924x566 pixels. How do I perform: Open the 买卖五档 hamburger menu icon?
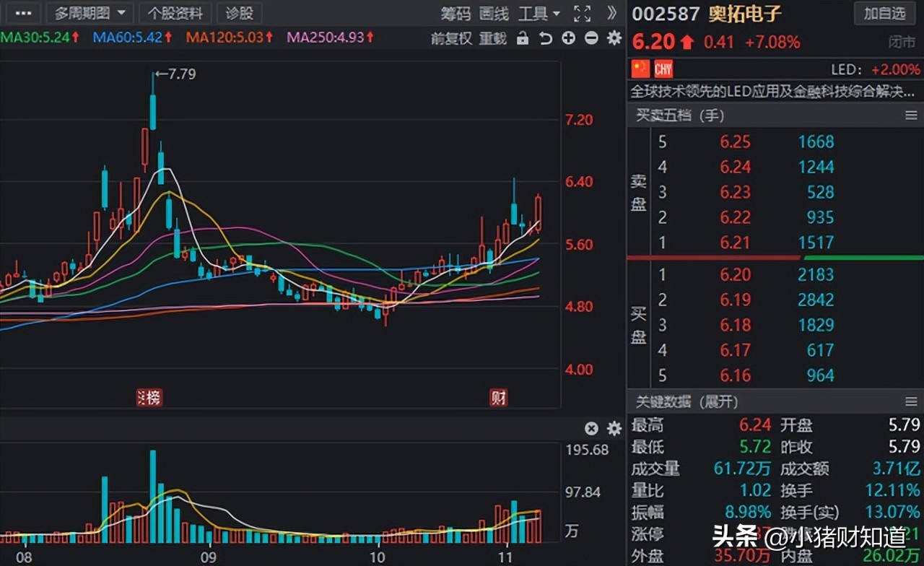pyautogui.click(x=911, y=116)
